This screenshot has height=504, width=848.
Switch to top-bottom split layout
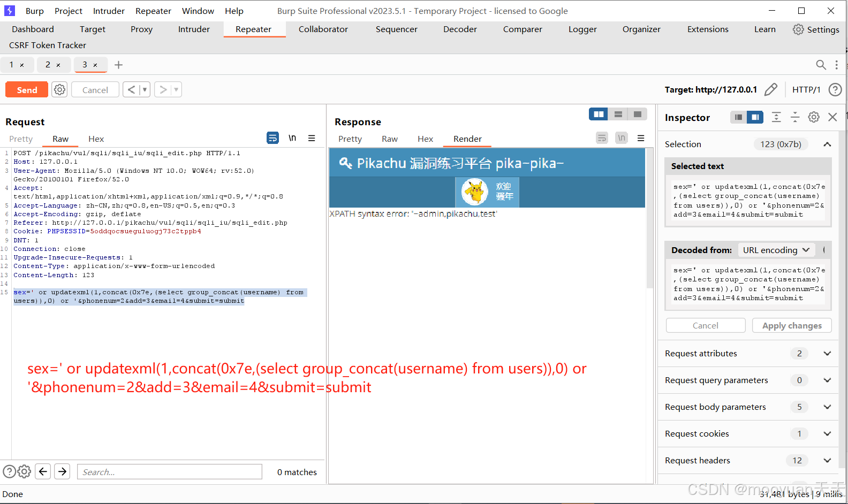[x=618, y=114]
